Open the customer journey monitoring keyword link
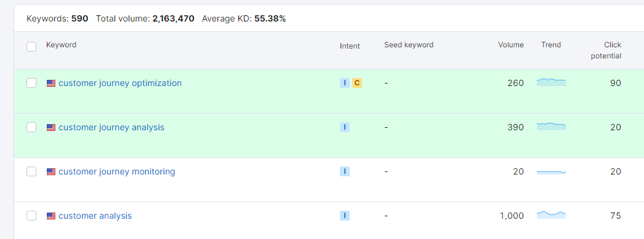Viewport: 644px width, 239px height. pyautogui.click(x=116, y=172)
